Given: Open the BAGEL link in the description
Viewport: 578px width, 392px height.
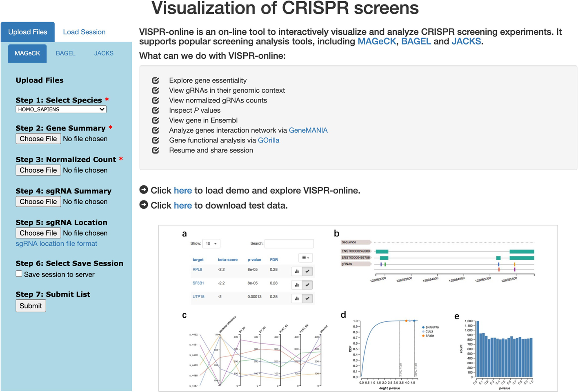Looking at the screenshot, I should coord(416,42).
